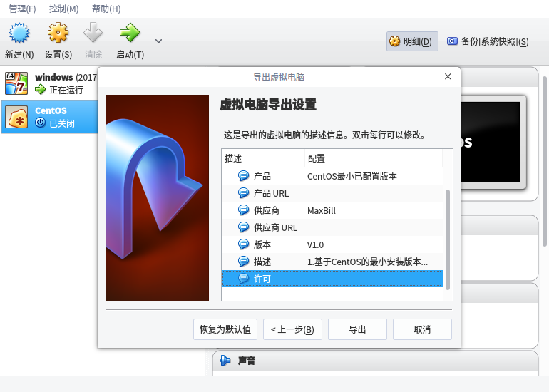This screenshot has width=549, height=392.
Task: Open Settings (设置) gear icon in toolbar
Action: 58,33
